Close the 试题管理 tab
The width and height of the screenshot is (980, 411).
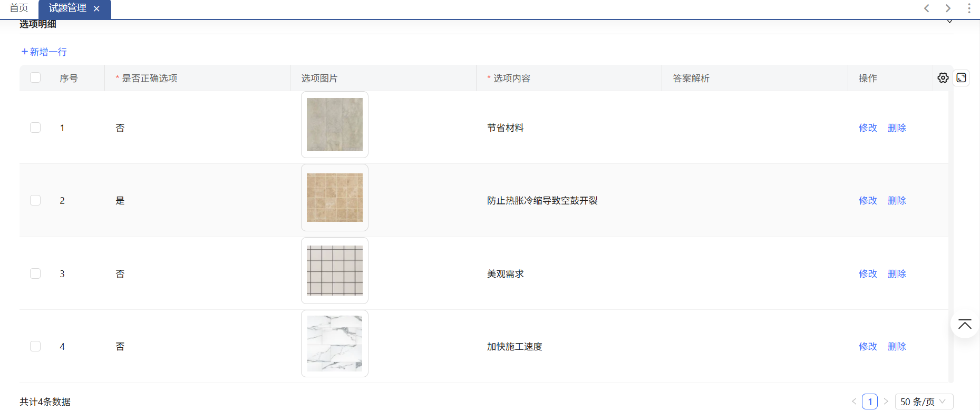point(96,9)
